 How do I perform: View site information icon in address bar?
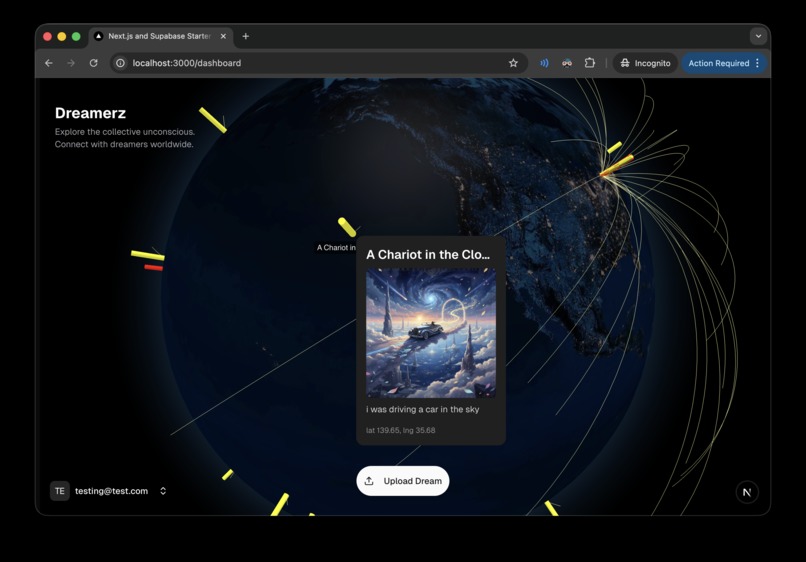(x=120, y=63)
